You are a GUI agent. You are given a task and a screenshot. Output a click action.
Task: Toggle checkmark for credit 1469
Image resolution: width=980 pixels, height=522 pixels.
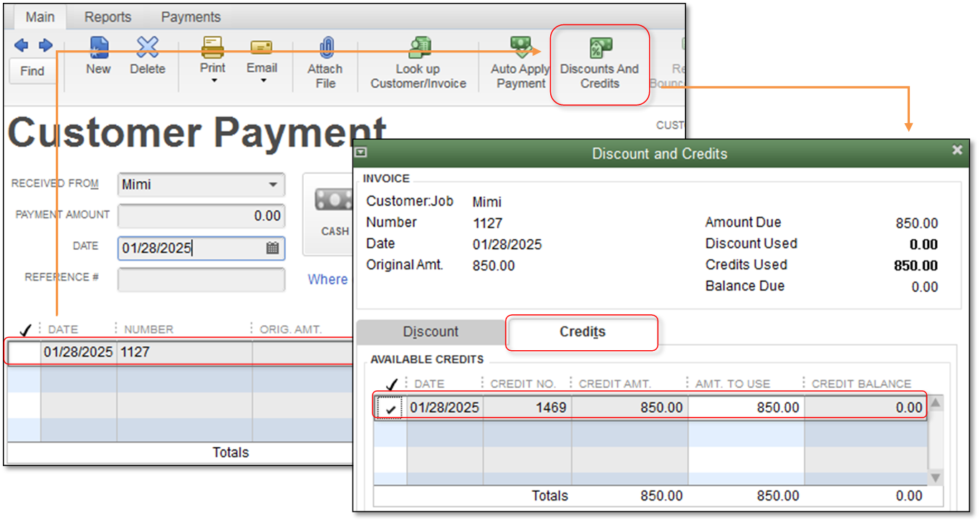tap(390, 408)
